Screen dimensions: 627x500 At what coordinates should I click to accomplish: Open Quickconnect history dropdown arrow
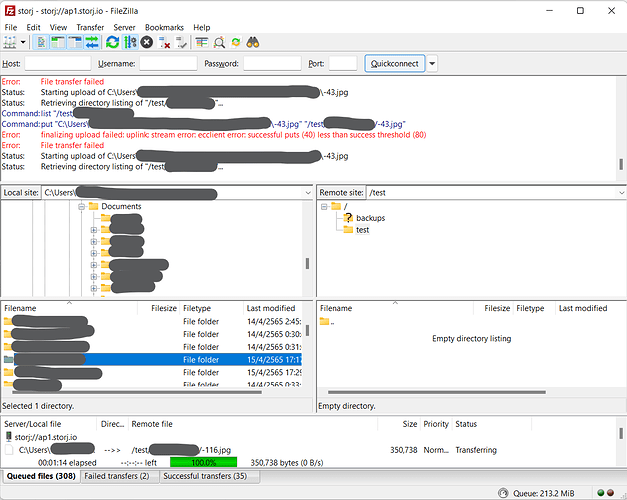(x=432, y=64)
